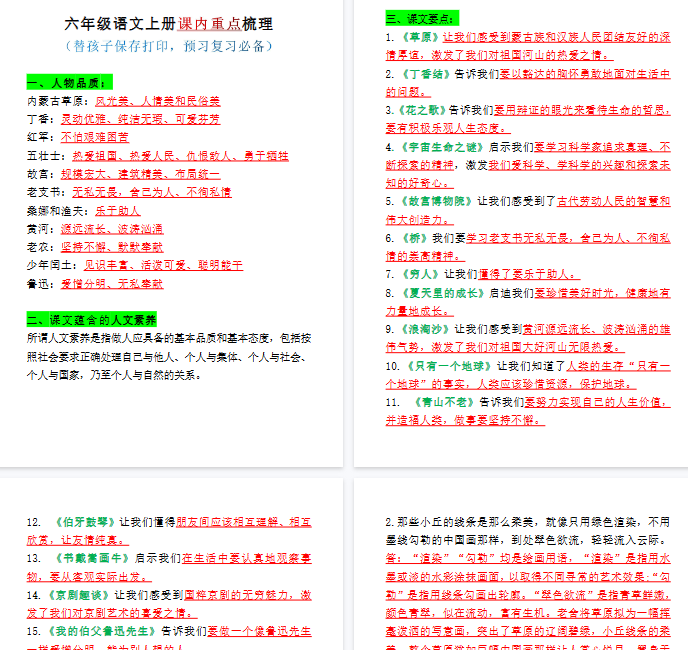Click item 11 title 《青山不老》

coord(444,402)
